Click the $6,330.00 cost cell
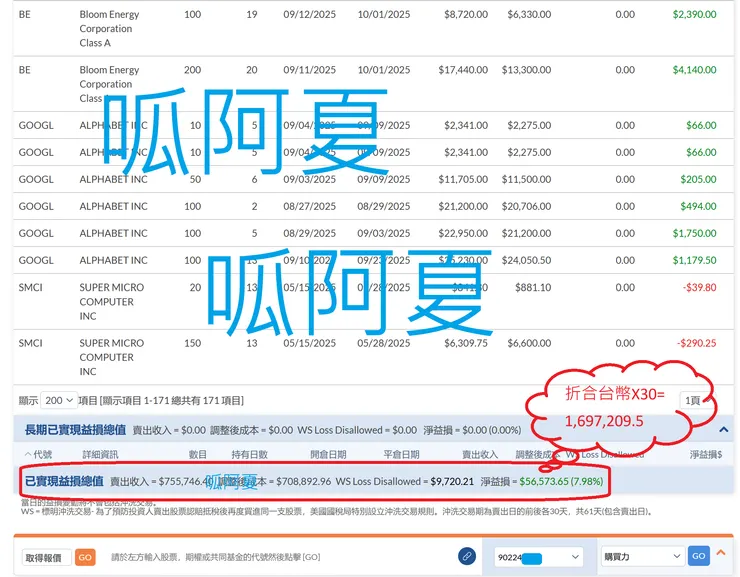The image size is (740, 577). pyautogui.click(x=529, y=14)
